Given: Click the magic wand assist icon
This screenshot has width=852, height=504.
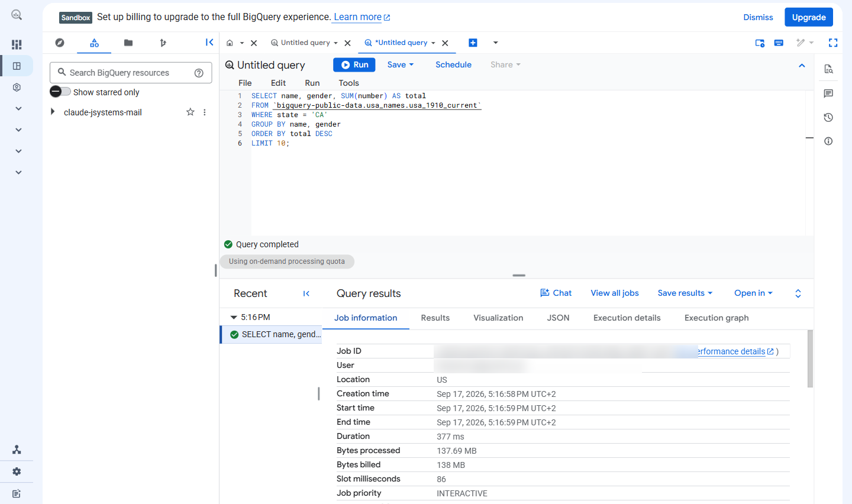Looking at the screenshot, I should coord(801,43).
